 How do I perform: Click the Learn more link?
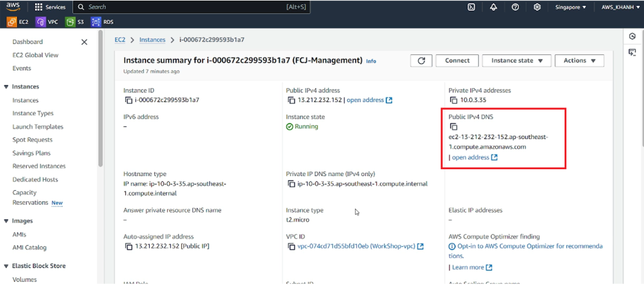tap(472, 268)
